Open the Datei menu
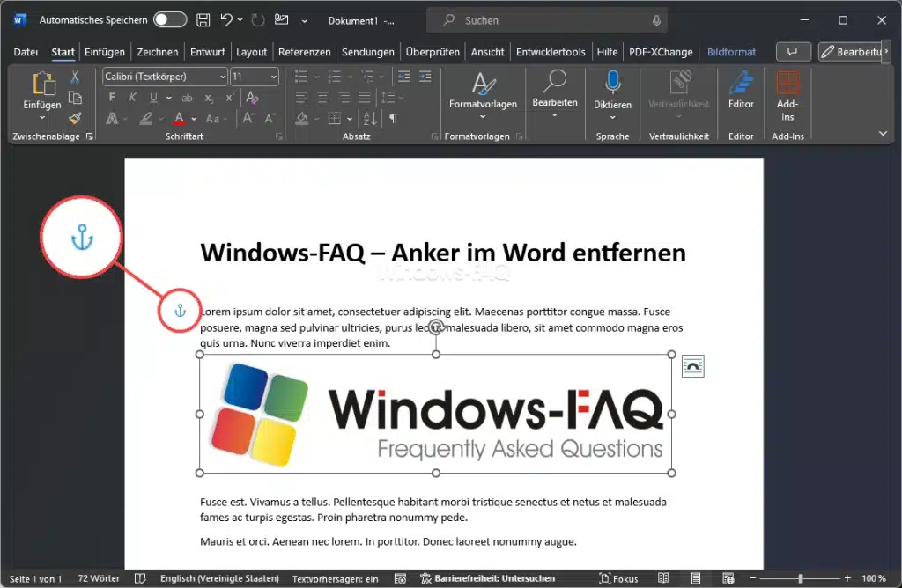This screenshot has height=588, width=902. pyautogui.click(x=26, y=52)
